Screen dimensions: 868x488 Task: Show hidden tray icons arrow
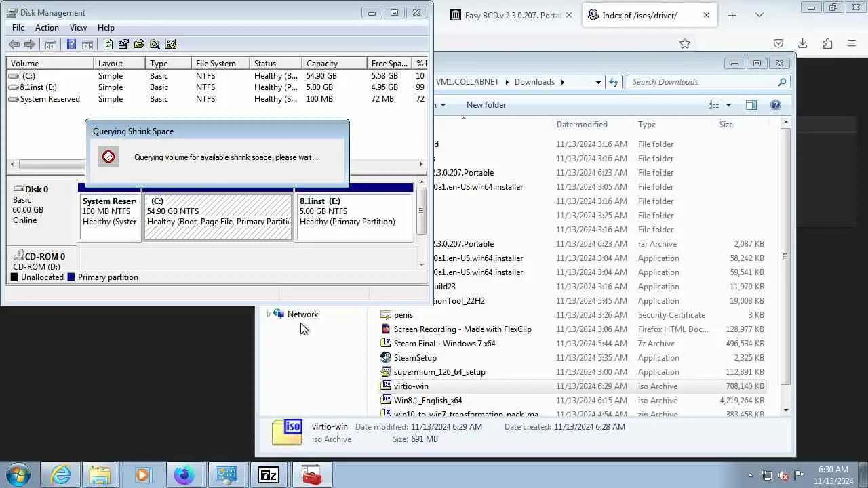pyautogui.click(x=750, y=475)
